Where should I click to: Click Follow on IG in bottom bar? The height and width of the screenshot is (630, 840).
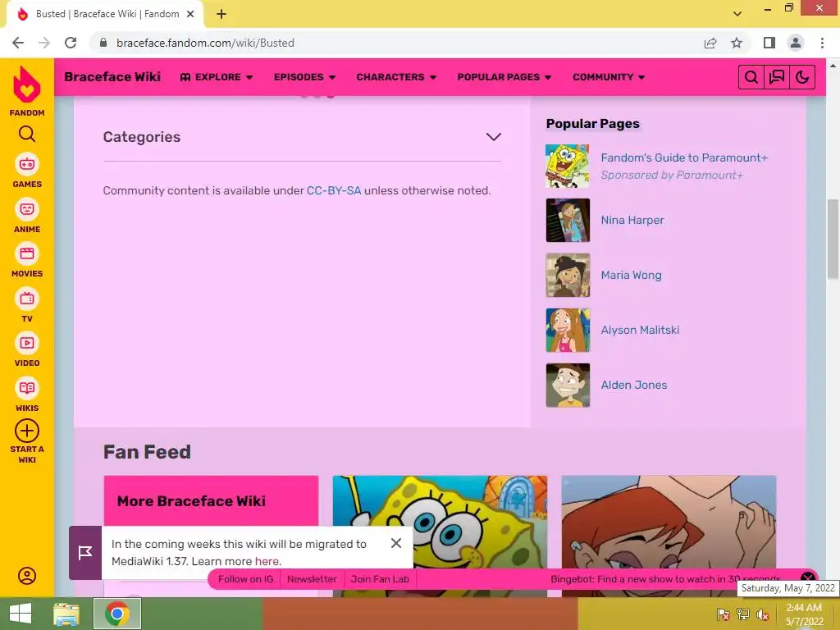tap(245, 579)
